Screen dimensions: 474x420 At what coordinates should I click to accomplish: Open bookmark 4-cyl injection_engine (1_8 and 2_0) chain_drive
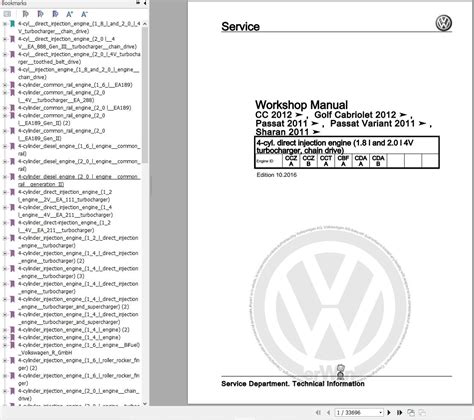click(x=78, y=73)
